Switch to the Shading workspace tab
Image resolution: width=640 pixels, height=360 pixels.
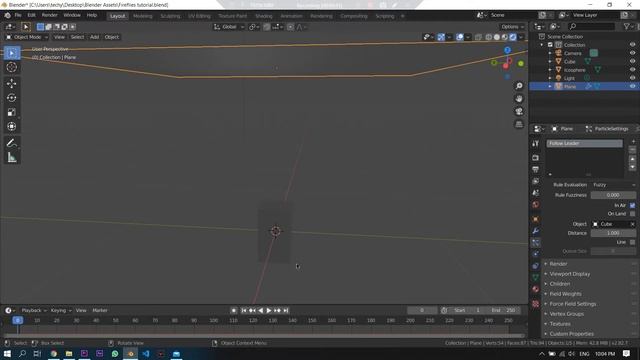pos(264,16)
